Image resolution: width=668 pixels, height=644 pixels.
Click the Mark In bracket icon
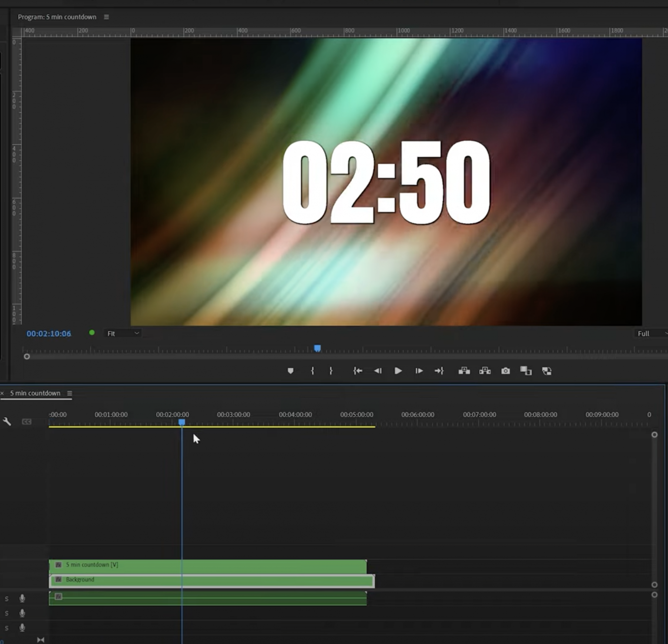(x=312, y=371)
